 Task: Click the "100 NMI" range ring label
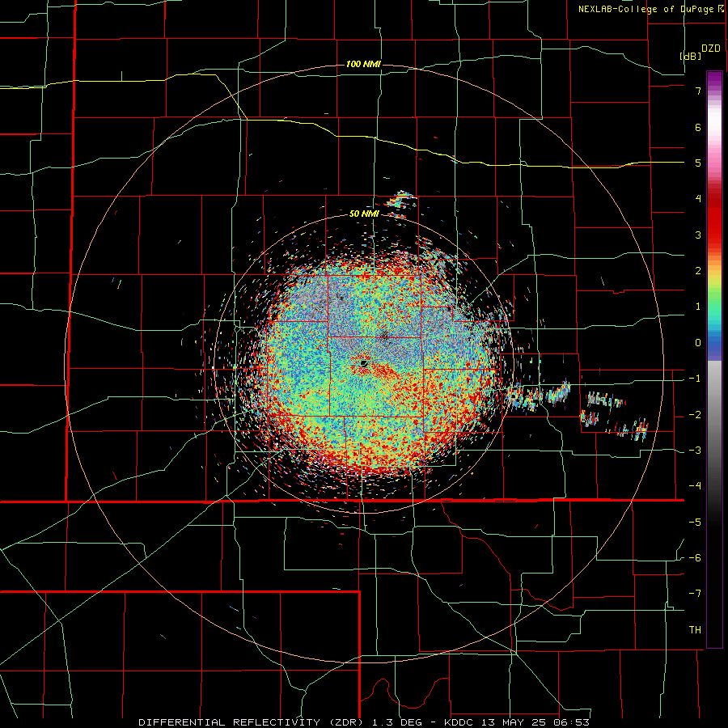pyautogui.click(x=363, y=64)
